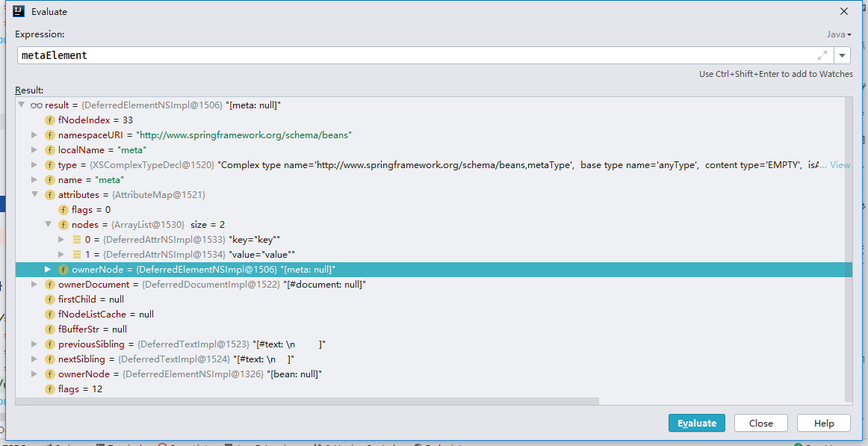Viewport: 868px width, 446px height.
Task: Click the firstChild field icon
Action: click(x=49, y=300)
